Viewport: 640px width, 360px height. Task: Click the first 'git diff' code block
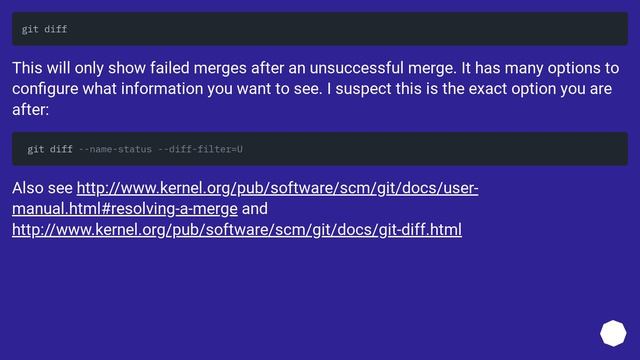click(x=320, y=29)
